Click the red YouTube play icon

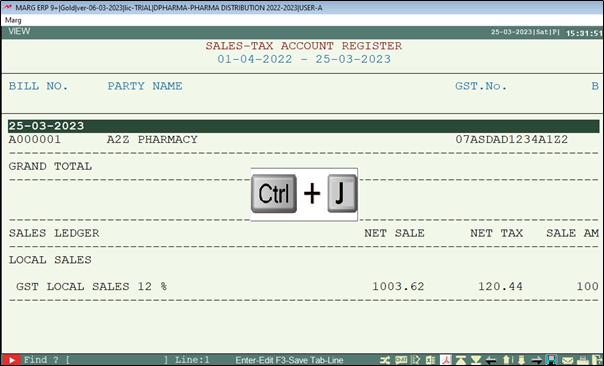11,360
